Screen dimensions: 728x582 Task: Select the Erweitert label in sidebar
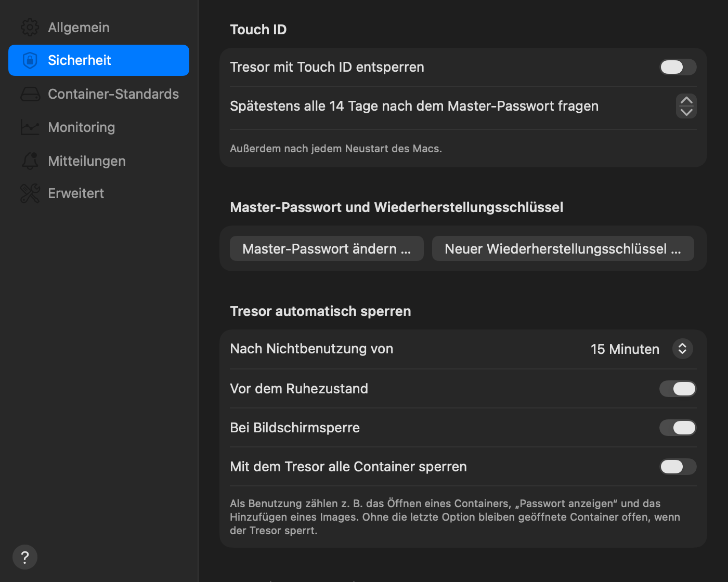coord(76,193)
